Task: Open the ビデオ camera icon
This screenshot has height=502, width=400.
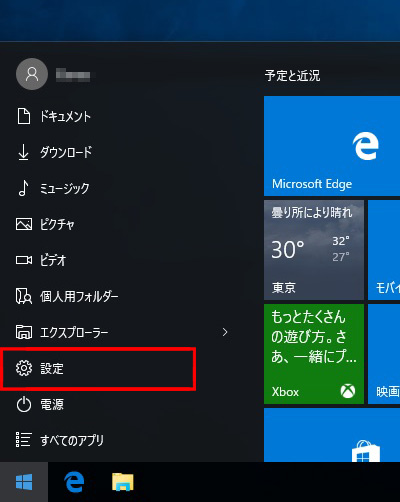Action: tap(24, 260)
